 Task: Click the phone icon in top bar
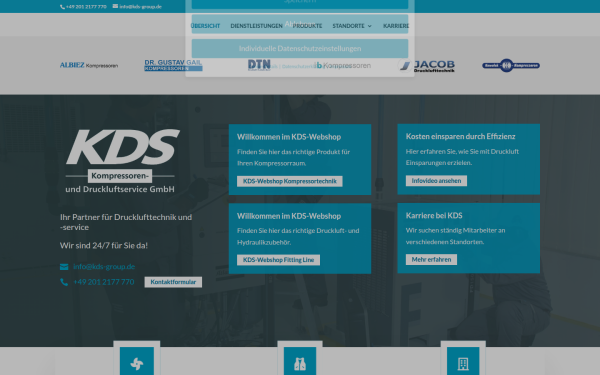pyautogui.click(x=62, y=7)
